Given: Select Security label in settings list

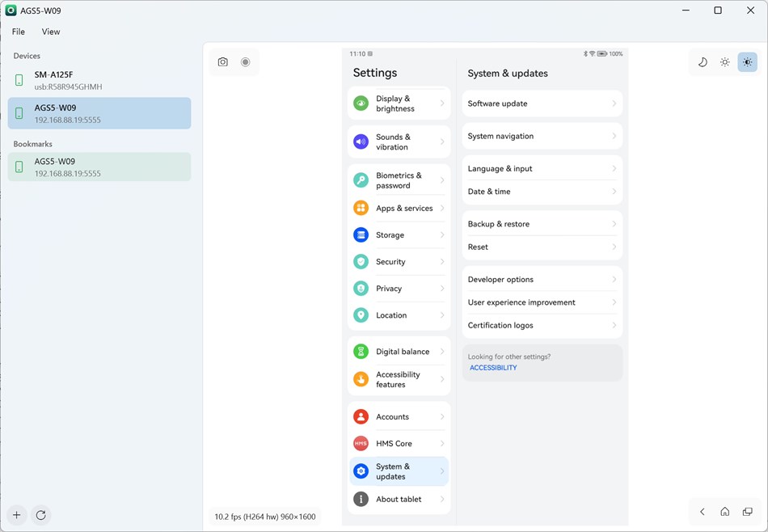Looking at the screenshot, I should click(x=390, y=262).
